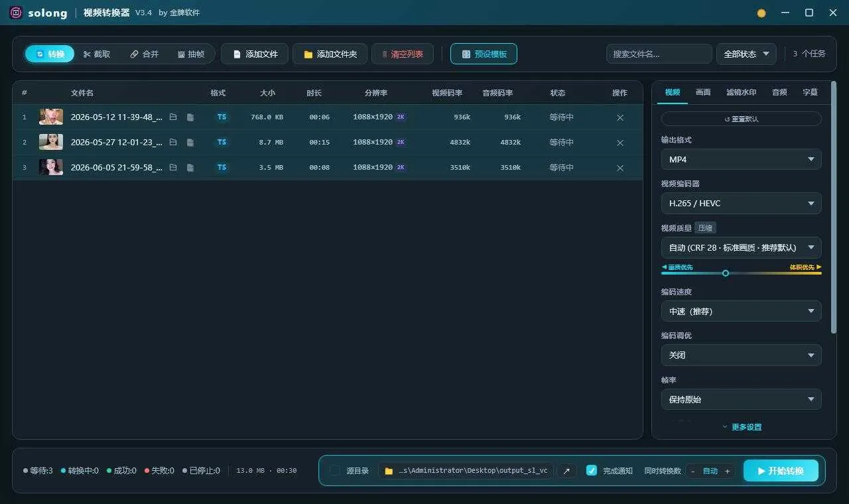849x504 pixels.
Task: Remove the 2026-05-27 12-01-23 file from list
Action: 620,143
